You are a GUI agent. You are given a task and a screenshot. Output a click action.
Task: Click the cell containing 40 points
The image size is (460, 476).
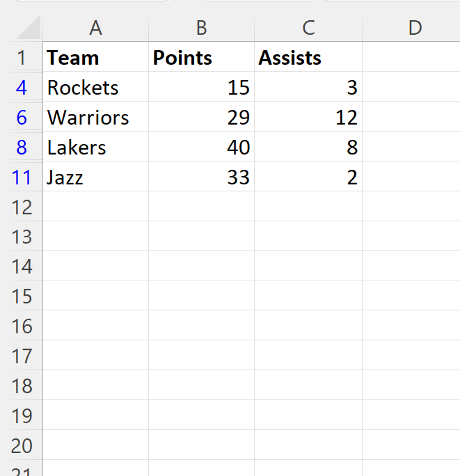pos(201,148)
